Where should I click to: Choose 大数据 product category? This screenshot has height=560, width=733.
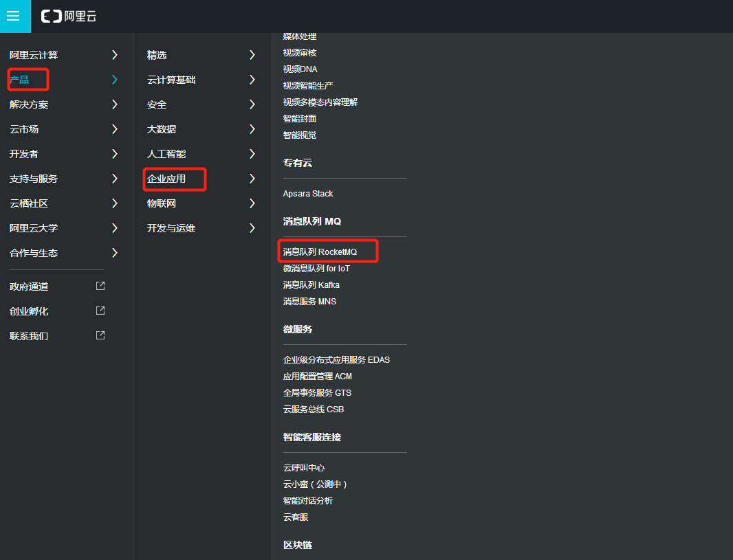click(162, 129)
